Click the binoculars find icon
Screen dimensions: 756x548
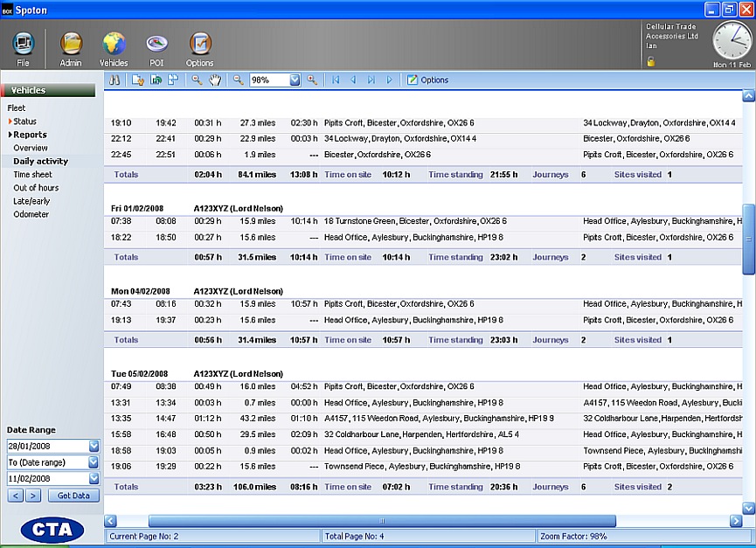tap(114, 80)
